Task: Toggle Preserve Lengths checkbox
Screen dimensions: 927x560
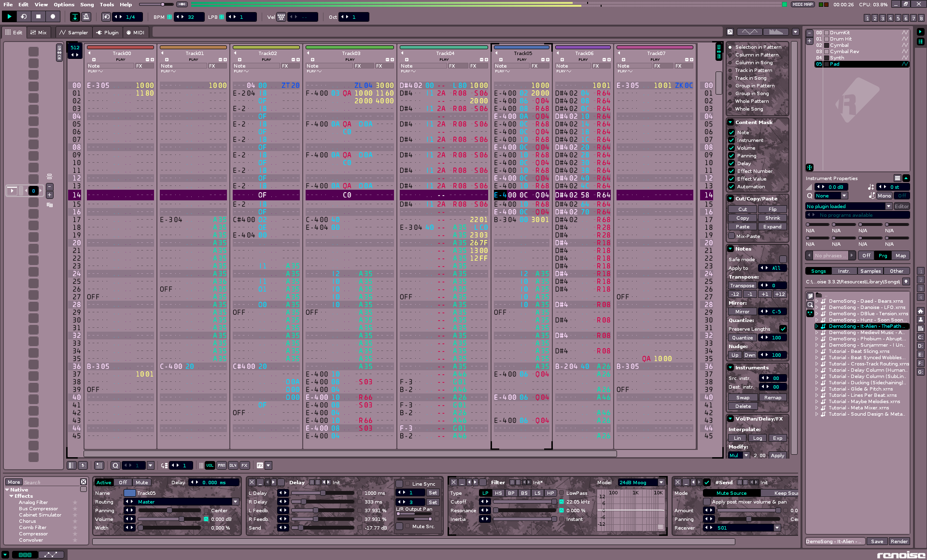Action: coord(783,329)
